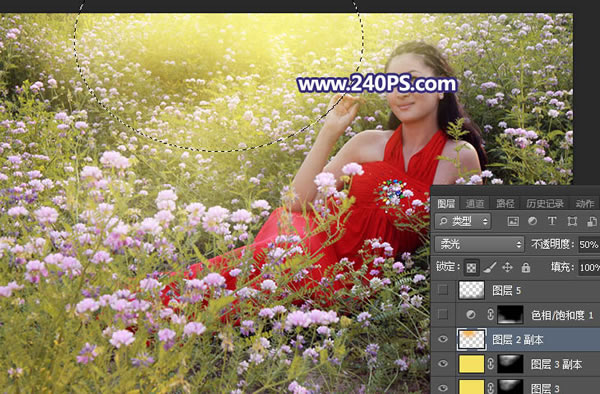Switch to the 历史记录 tab
This screenshot has height=394, width=600.
click(x=545, y=204)
